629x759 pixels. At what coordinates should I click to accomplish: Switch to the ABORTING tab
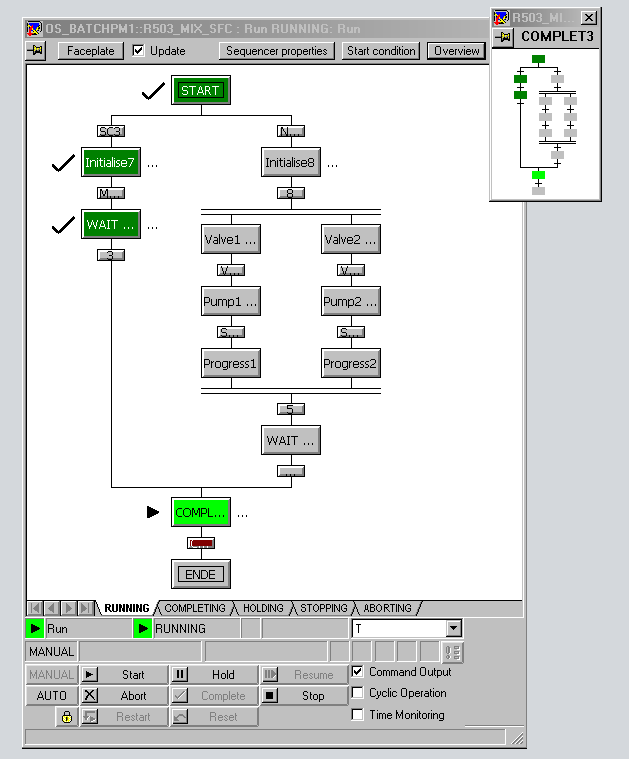click(x=387, y=608)
